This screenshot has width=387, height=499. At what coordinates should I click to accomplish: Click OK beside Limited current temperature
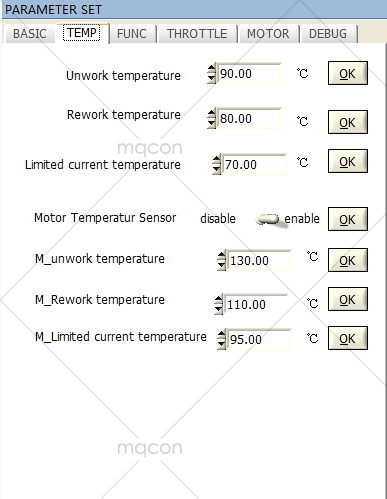(x=348, y=161)
